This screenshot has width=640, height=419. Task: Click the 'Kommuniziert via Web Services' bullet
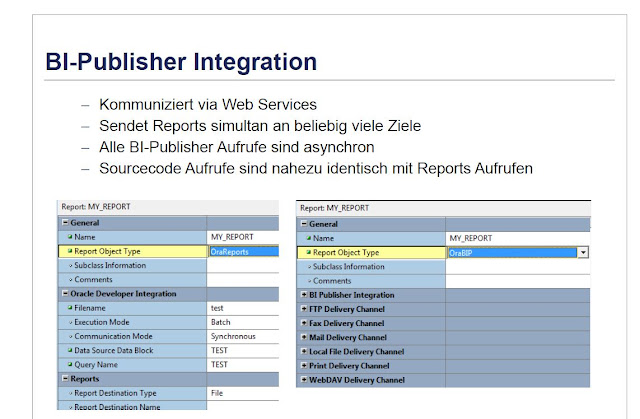tap(208, 105)
